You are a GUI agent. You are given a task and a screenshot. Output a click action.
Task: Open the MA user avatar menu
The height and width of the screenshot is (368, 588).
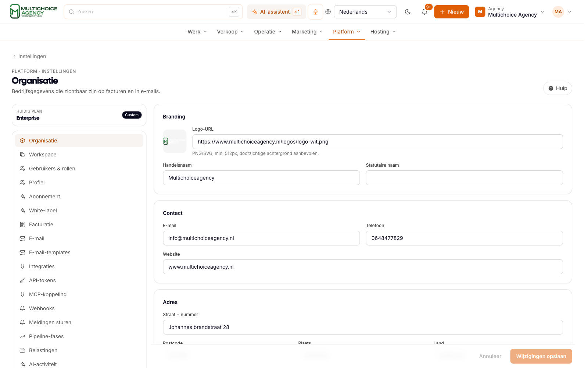coord(558,12)
